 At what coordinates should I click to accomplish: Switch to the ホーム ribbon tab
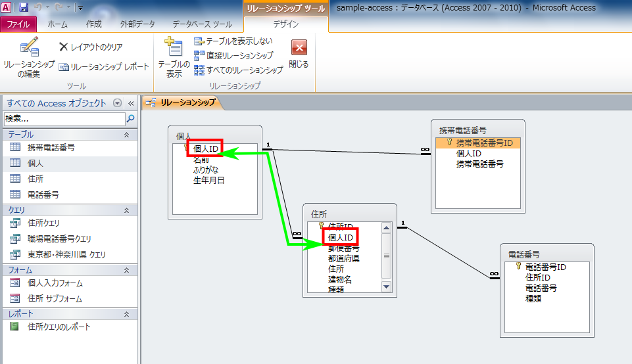[x=58, y=24]
